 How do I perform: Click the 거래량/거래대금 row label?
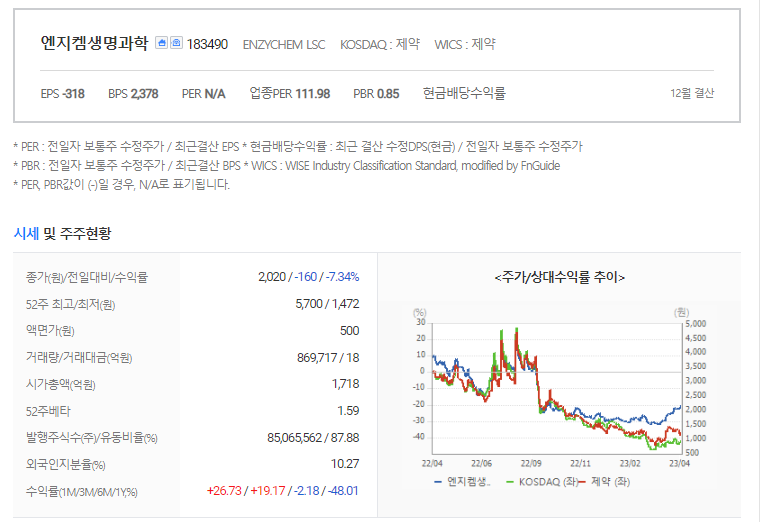point(79,358)
